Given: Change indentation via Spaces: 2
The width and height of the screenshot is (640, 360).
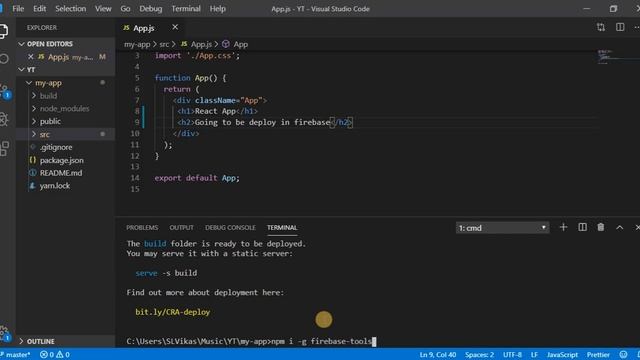Looking at the screenshot, I should coord(479,355).
